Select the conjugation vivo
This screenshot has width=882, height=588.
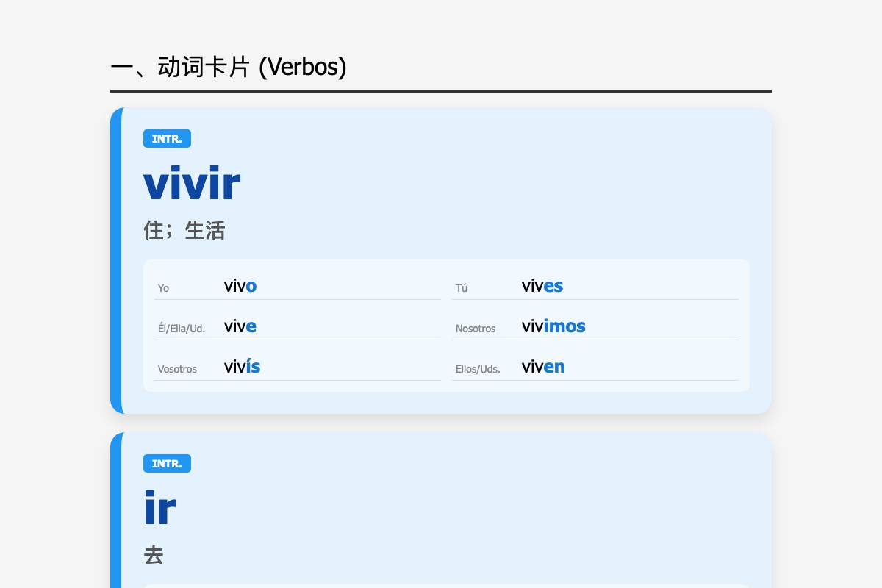(240, 286)
